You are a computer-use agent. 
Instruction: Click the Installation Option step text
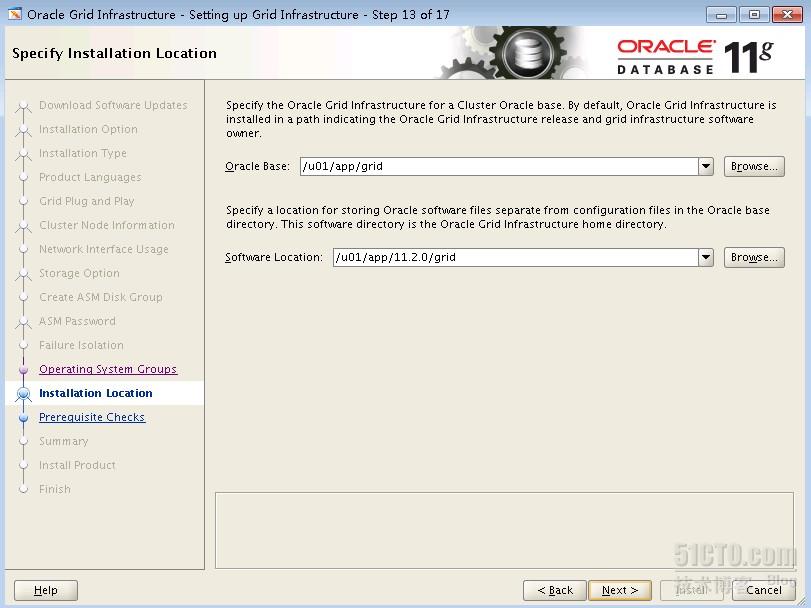tap(88, 129)
